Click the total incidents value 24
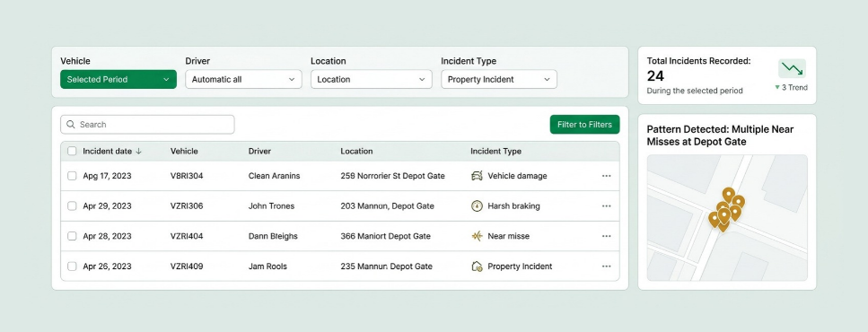The height and width of the screenshot is (332, 868). coord(655,75)
